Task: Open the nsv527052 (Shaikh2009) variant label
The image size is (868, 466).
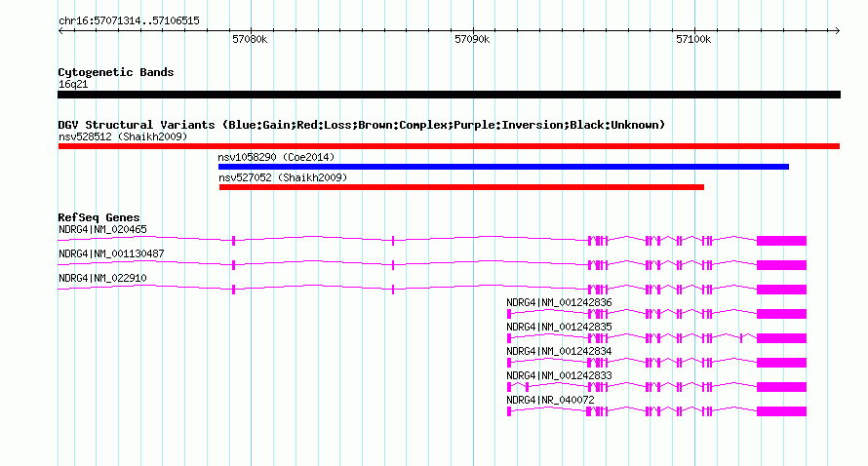Action: (x=283, y=177)
